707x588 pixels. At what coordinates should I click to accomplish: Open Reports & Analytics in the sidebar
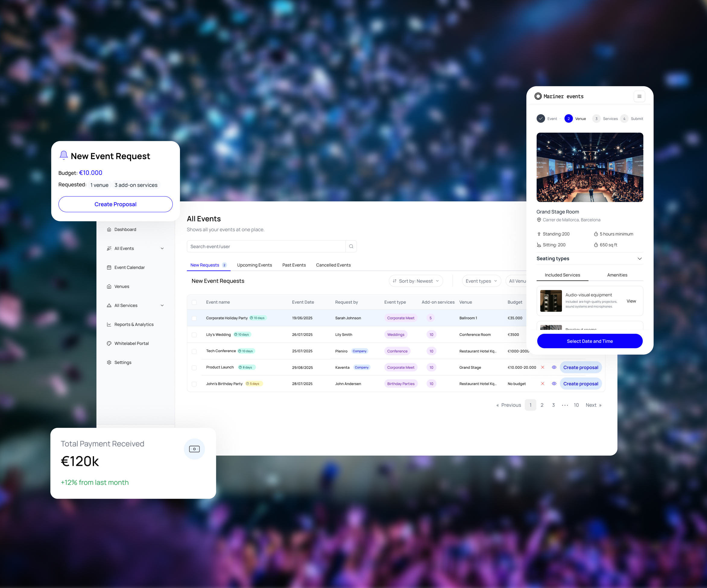click(134, 324)
